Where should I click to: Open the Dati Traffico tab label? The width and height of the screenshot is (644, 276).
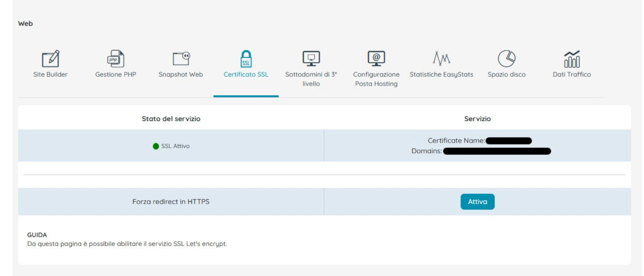point(572,74)
